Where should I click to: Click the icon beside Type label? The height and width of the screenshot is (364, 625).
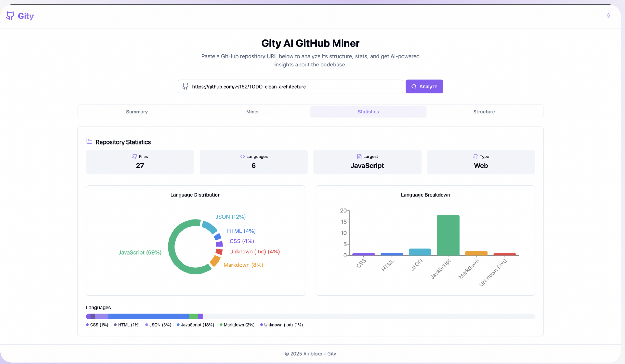point(475,156)
